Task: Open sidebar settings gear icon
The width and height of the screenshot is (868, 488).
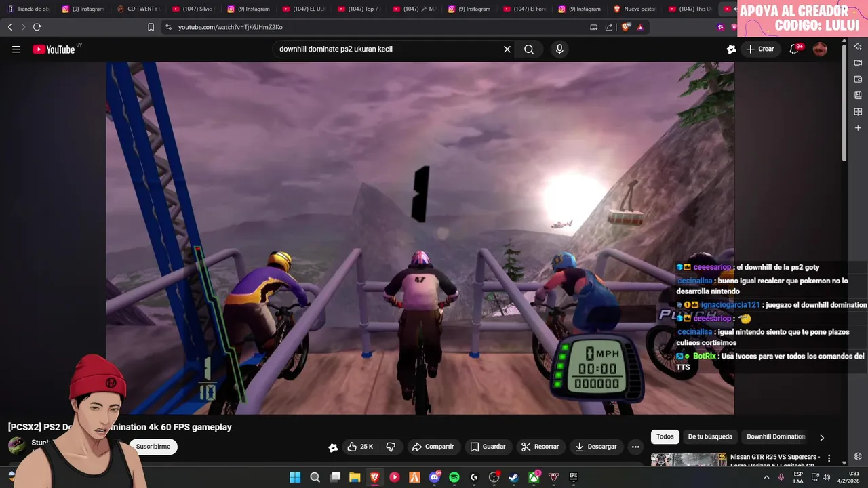Action: pyautogui.click(x=858, y=457)
